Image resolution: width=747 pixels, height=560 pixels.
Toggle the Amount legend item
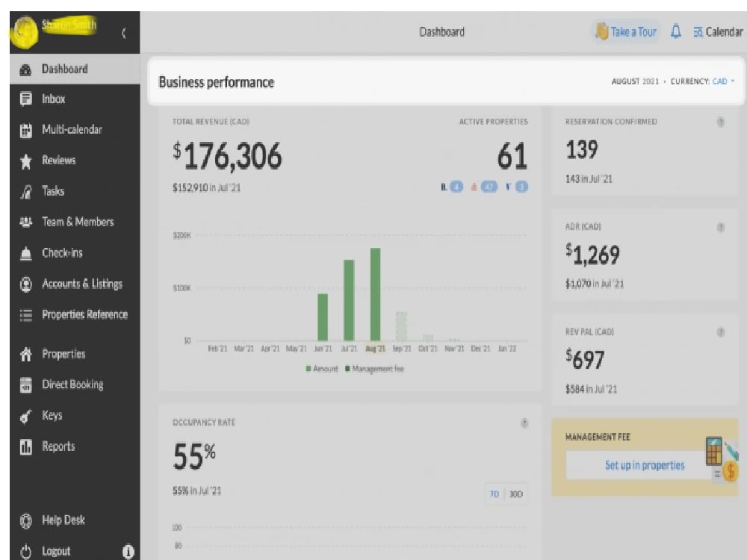[x=321, y=369]
